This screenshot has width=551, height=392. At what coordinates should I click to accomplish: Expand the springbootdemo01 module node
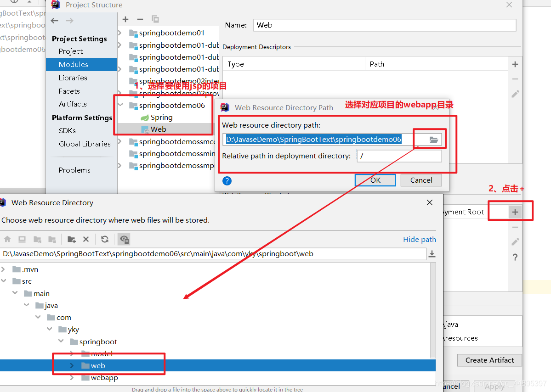coord(120,33)
